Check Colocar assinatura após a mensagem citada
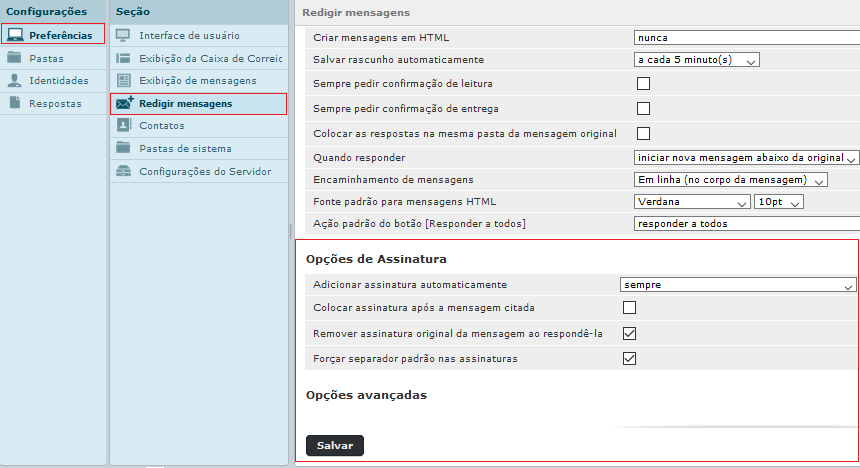860x468 pixels. tap(629, 308)
